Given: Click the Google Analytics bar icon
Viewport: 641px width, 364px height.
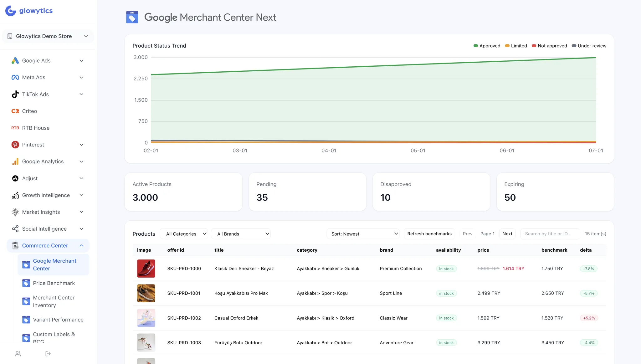Looking at the screenshot, I should point(15,161).
